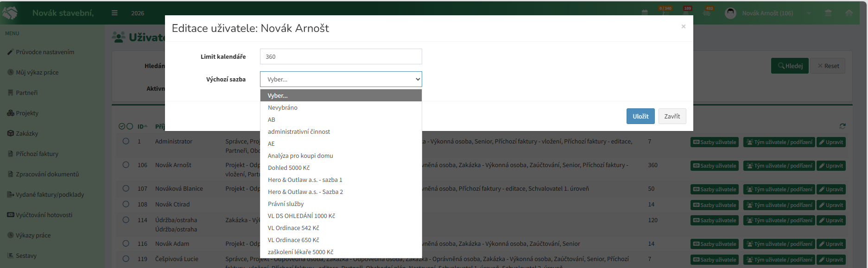Select the radio for Novák Adam row

[x=126, y=243]
